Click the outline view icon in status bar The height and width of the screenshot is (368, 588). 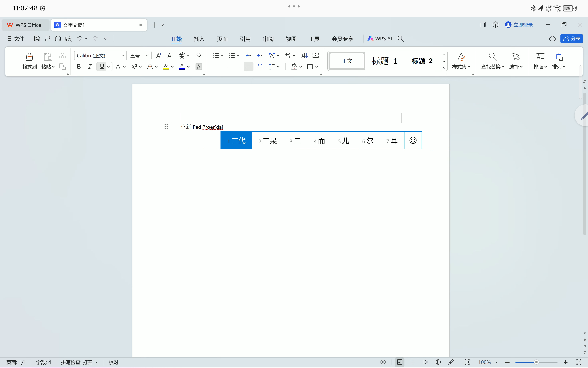click(x=412, y=362)
